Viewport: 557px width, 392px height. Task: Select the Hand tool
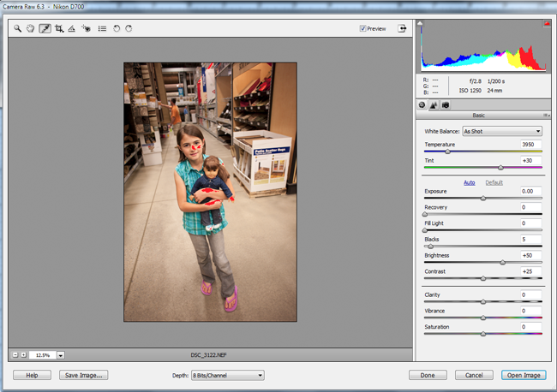[30, 28]
